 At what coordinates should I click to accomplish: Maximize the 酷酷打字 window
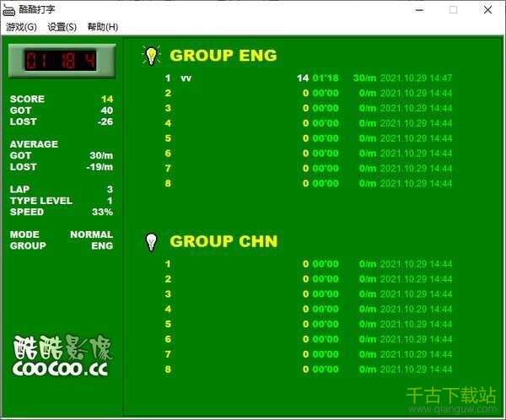[453, 10]
